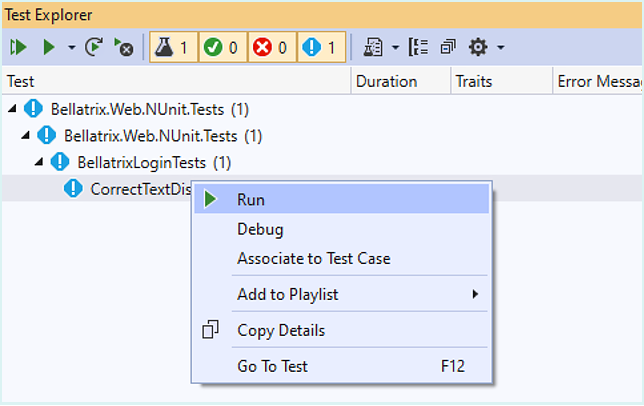This screenshot has width=644, height=406.
Task: Toggle the Passed tests filter
Action: pyautogui.click(x=223, y=47)
